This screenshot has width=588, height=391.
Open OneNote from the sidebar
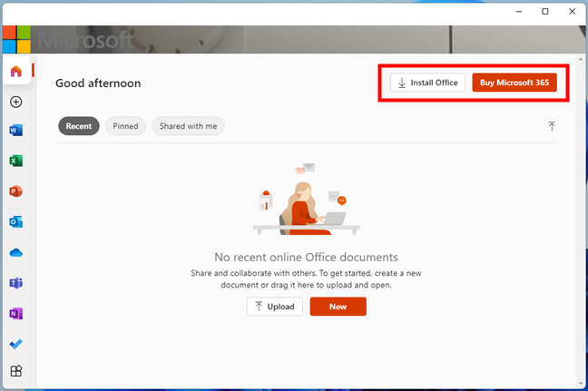tap(15, 313)
